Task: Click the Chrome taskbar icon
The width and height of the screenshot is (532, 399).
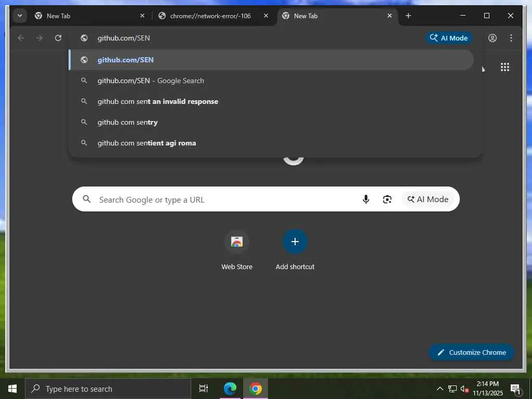Action: [x=256, y=389]
